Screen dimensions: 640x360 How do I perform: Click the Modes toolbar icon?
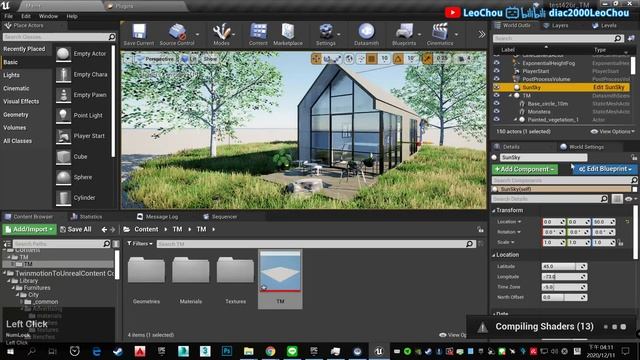tap(221, 31)
